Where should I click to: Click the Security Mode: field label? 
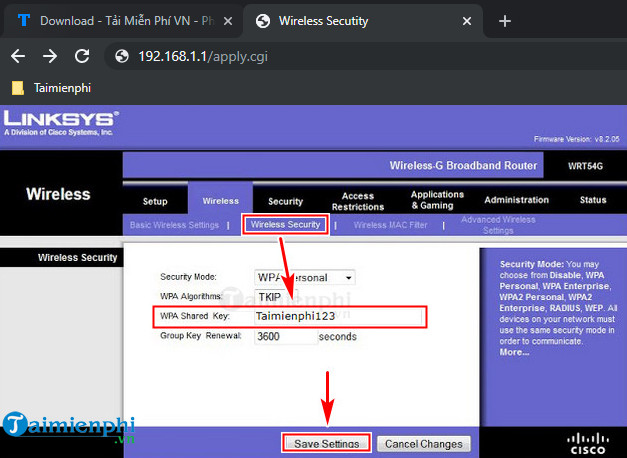click(188, 277)
